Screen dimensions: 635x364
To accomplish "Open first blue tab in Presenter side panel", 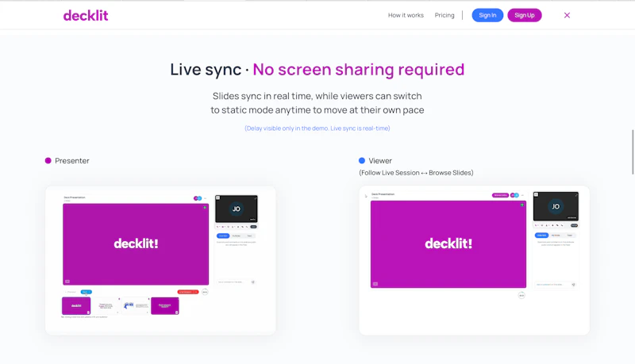I will pyautogui.click(x=223, y=236).
